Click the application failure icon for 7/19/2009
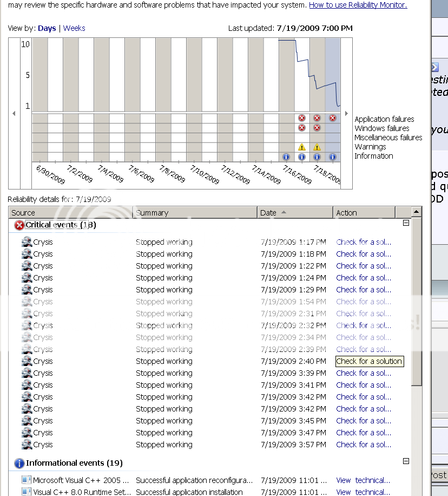448x496 pixels. [333, 118]
